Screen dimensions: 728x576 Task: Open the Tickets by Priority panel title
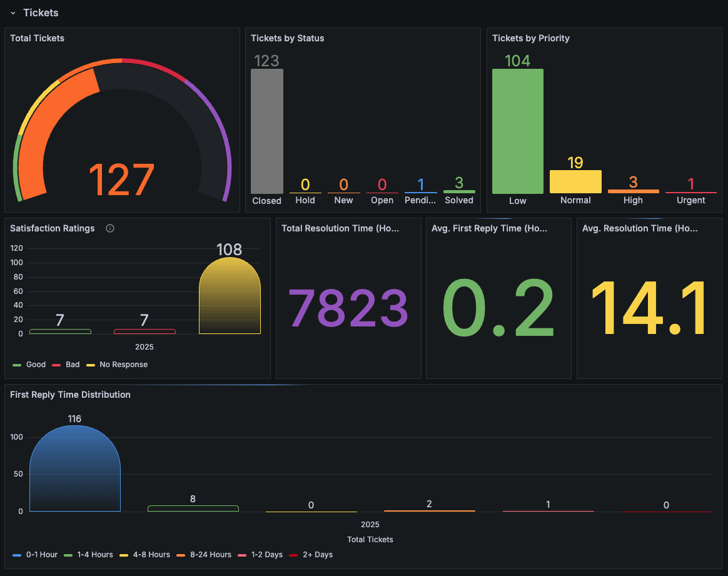[531, 38]
